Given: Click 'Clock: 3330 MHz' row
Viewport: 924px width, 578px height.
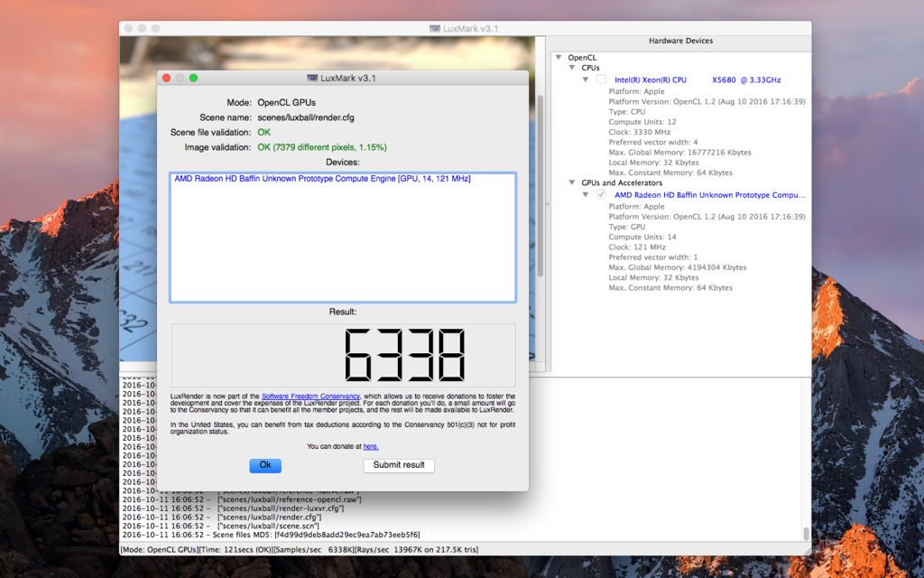Looking at the screenshot, I should coord(640,132).
